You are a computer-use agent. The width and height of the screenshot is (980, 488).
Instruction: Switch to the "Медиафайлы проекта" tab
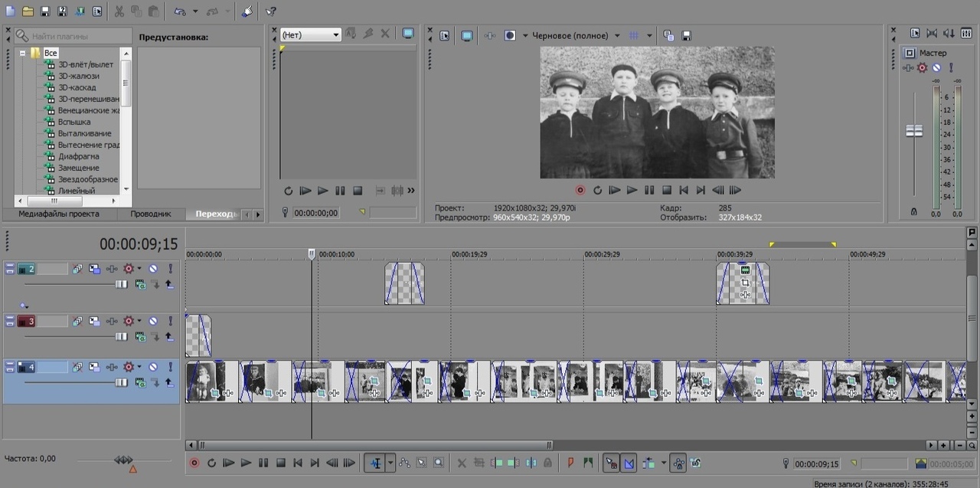point(59,214)
